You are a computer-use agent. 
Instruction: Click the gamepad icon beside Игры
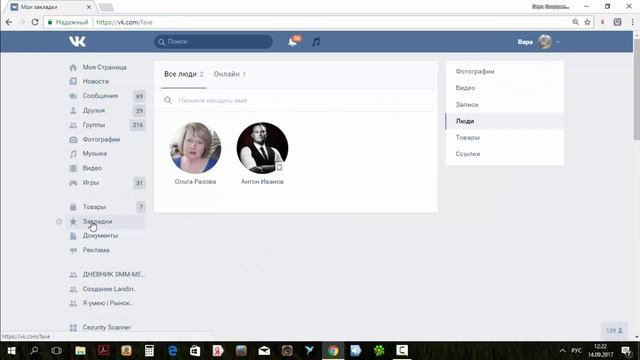click(73, 183)
